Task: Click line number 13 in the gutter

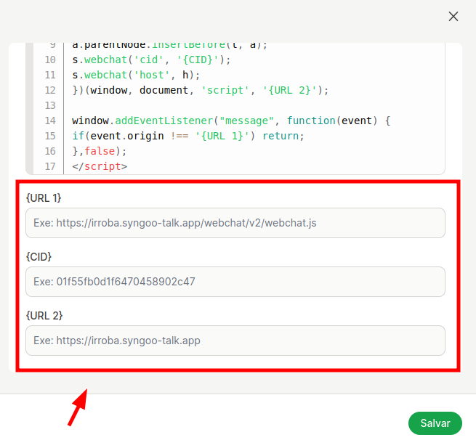Action: coord(50,105)
